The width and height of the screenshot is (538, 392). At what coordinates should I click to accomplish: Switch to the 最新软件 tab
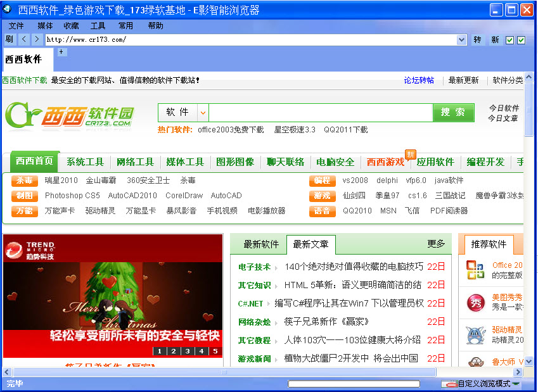(261, 244)
